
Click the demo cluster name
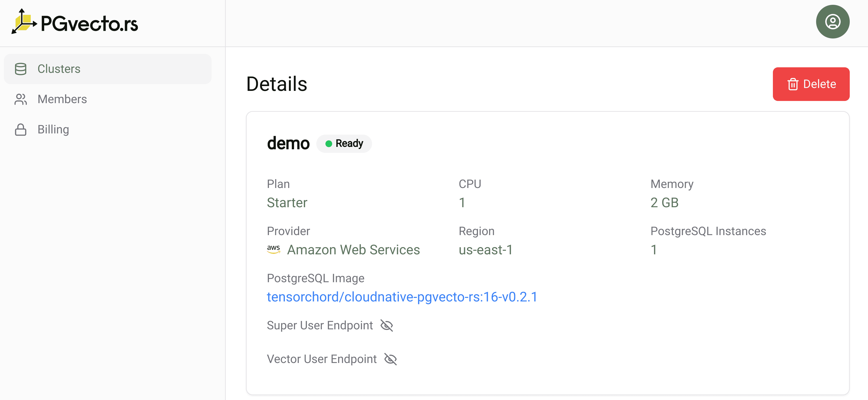(x=288, y=143)
